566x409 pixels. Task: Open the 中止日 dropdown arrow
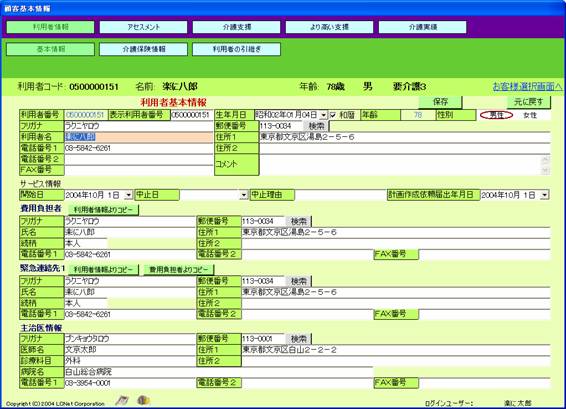[244, 195]
